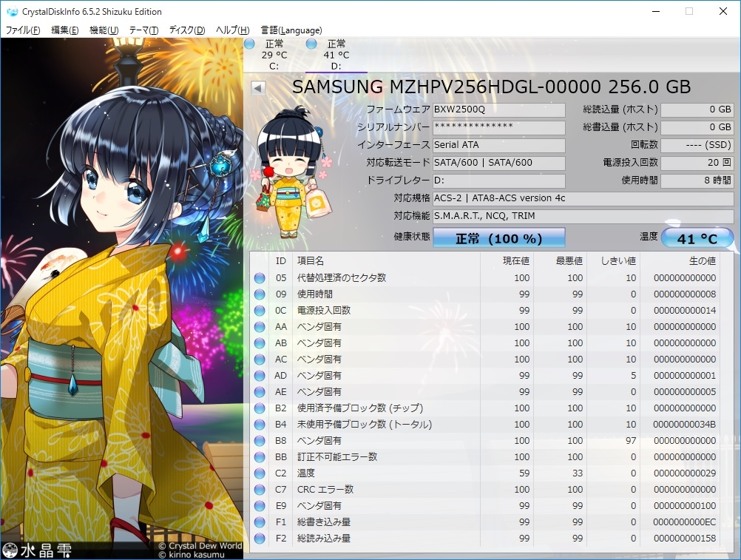Click raw value 00000000034B
Viewport: 741px width, 560px height.
click(x=684, y=425)
